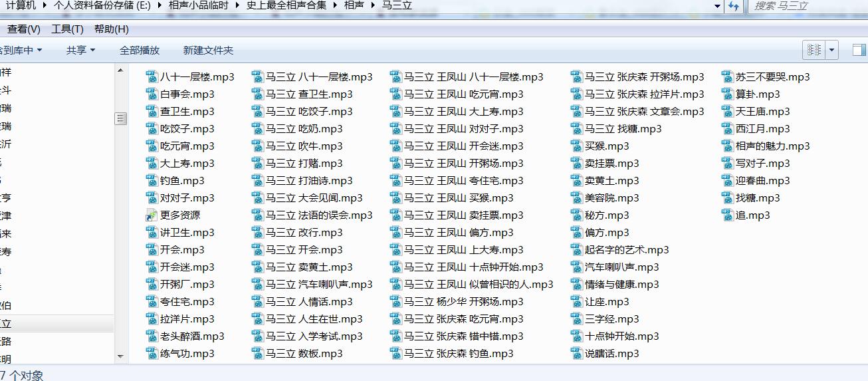Click the mp3 icon of 马三立 王凤山 开会迷.mp3
The image size is (868, 381).
pos(395,146)
